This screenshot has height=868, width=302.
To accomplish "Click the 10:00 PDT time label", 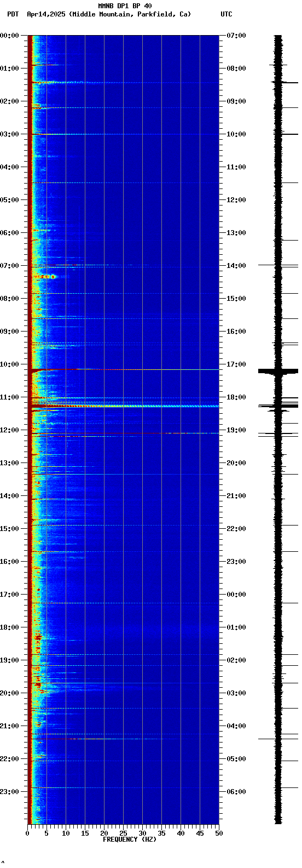I will pyautogui.click(x=10, y=364).
